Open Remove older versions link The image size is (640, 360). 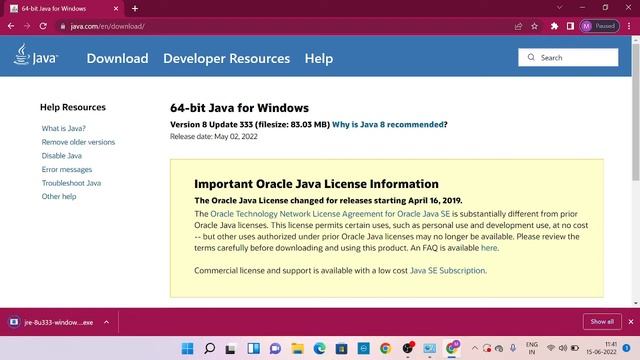click(78, 142)
